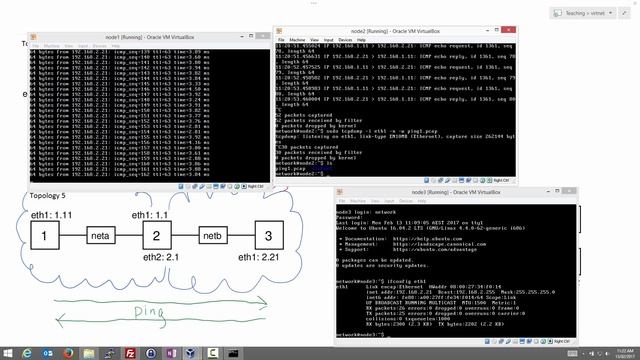The height and width of the screenshot is (360, 640).
Task: Select the box labeled 3 in topology
Action: [x=269, y=235]
